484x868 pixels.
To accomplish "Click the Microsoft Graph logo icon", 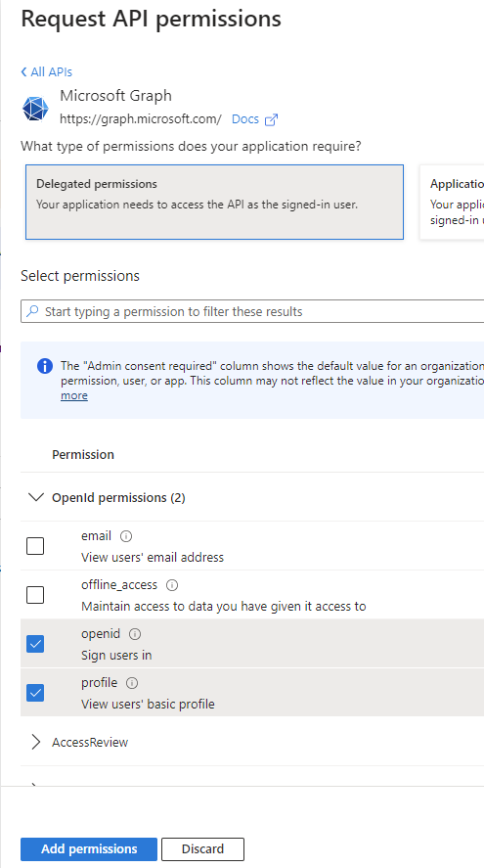I will pyautogui.click(x=35, y=108).
